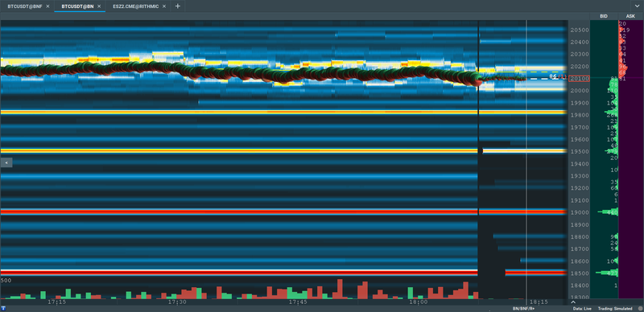The width and height of the screenshot is (644, 312).
Task: Close the BTCUSDT@BN tab
Action: pos(99,6)
